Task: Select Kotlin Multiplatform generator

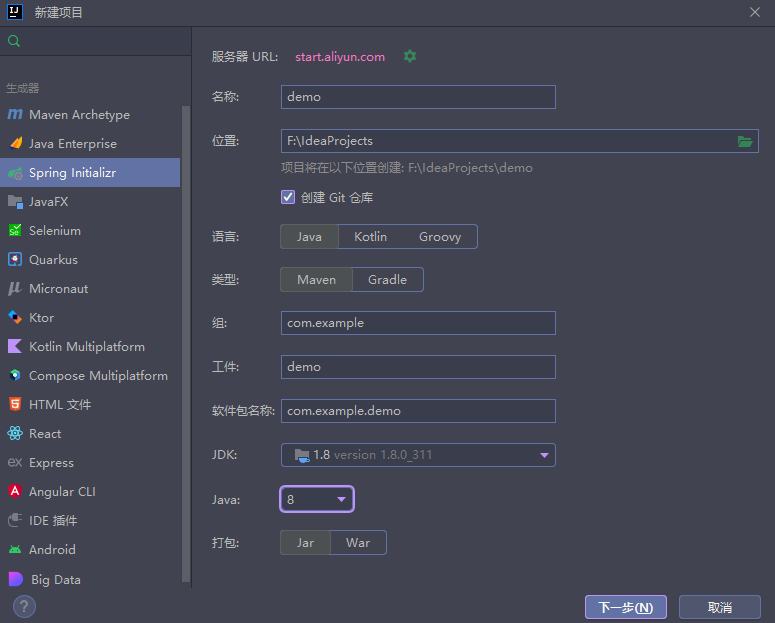Action: tap(90, 347)
